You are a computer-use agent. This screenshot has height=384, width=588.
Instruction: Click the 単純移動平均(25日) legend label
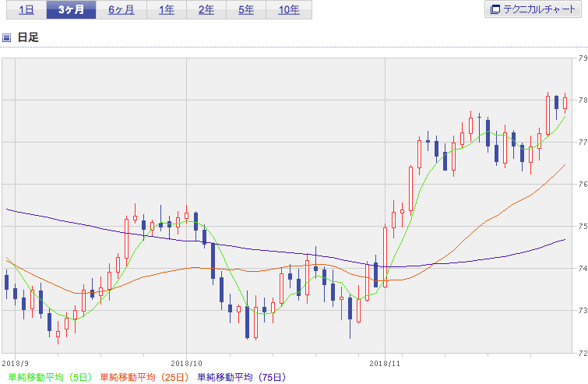[144, 377]
